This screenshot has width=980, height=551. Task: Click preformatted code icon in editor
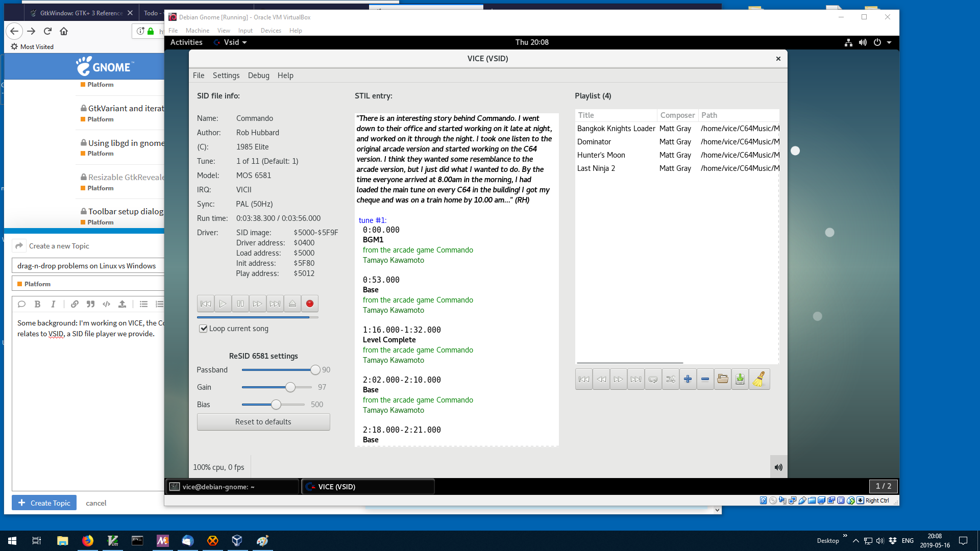106,304
